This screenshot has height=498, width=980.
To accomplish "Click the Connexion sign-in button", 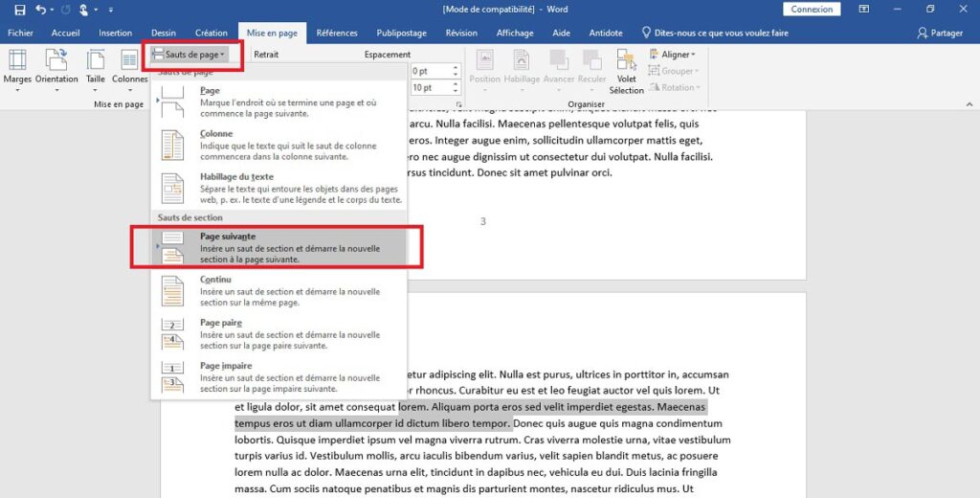I will pos(812,10).
